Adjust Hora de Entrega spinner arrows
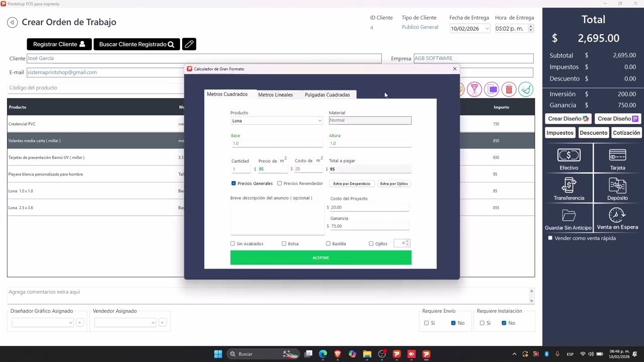This screenshot has width=644, height=362. pos(530,29)
